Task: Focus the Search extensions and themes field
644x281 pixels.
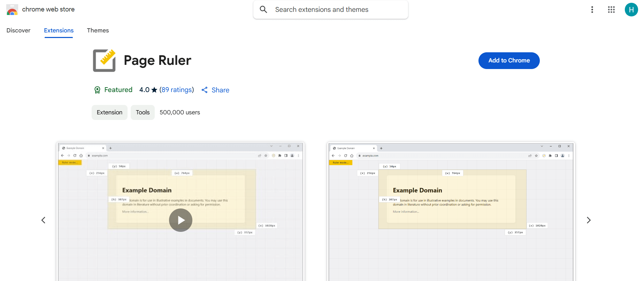Action: (330, 9)
